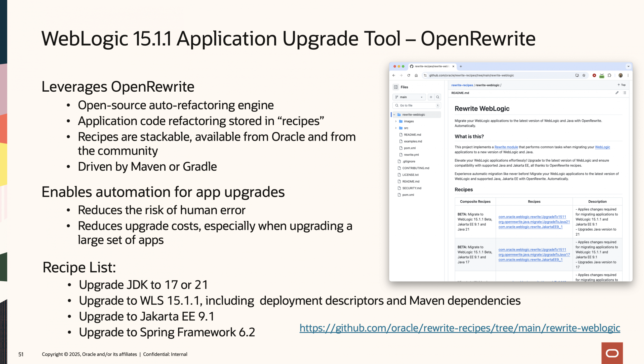
Task: Open the browser Extensions puzzle icon
Action: [x=610, y=75]
